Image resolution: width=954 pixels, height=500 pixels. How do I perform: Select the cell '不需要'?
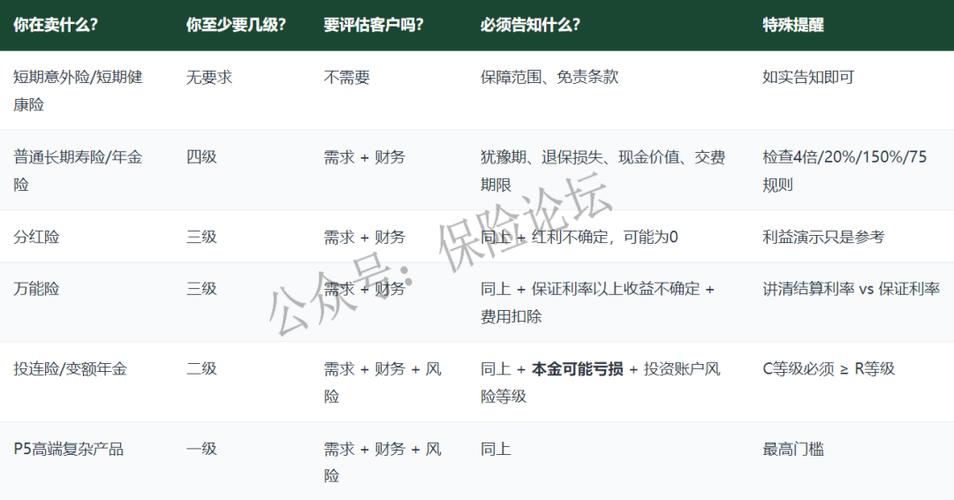pos(346,77)
